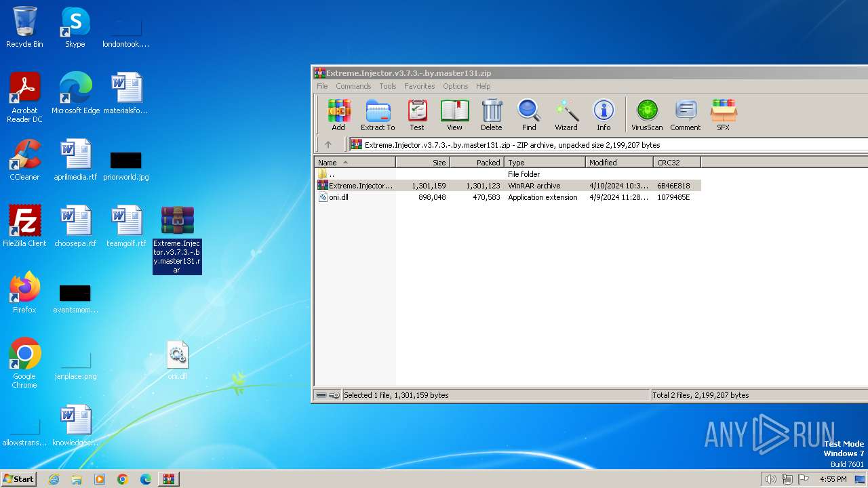Run VirusScan from the toolbar
Viewport: 868px width, 488px height.
coord(647,115)
